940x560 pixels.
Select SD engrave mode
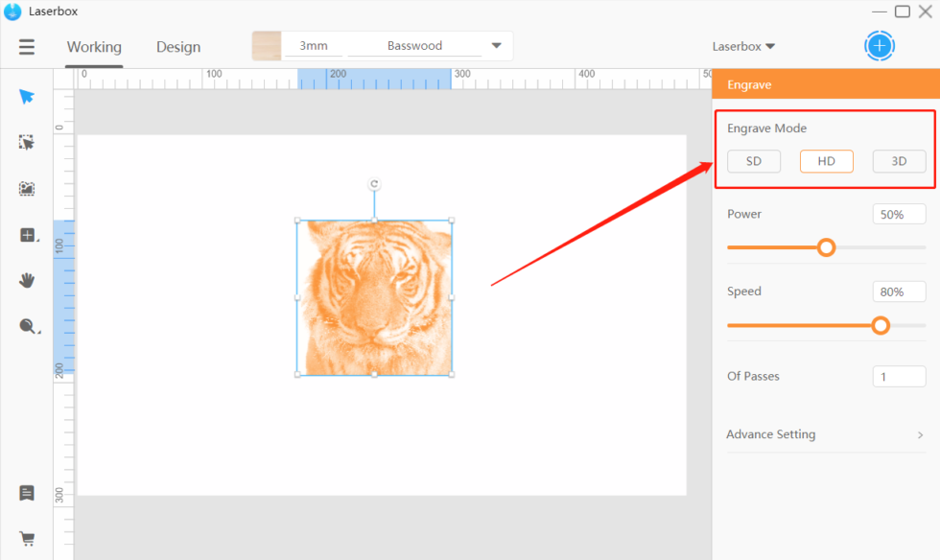[754, 161]
